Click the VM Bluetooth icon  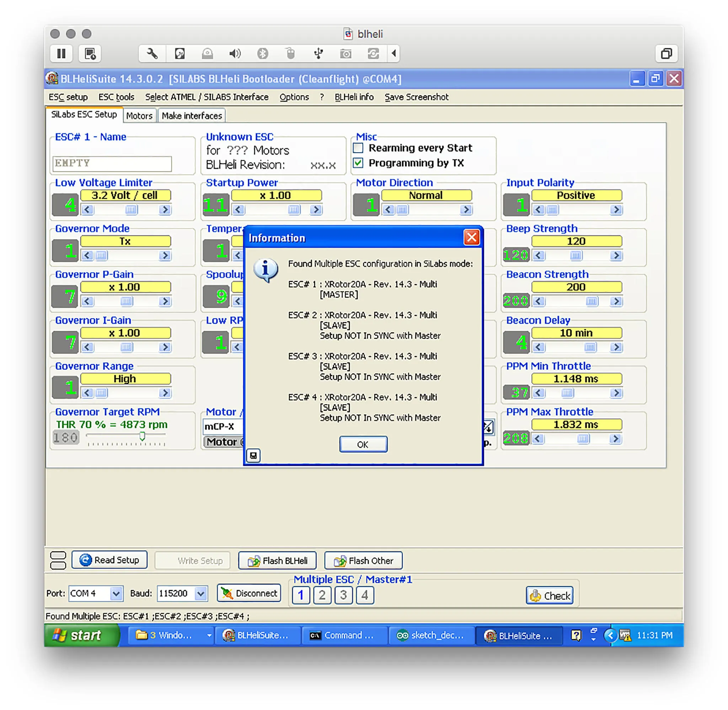click(262, 54)
